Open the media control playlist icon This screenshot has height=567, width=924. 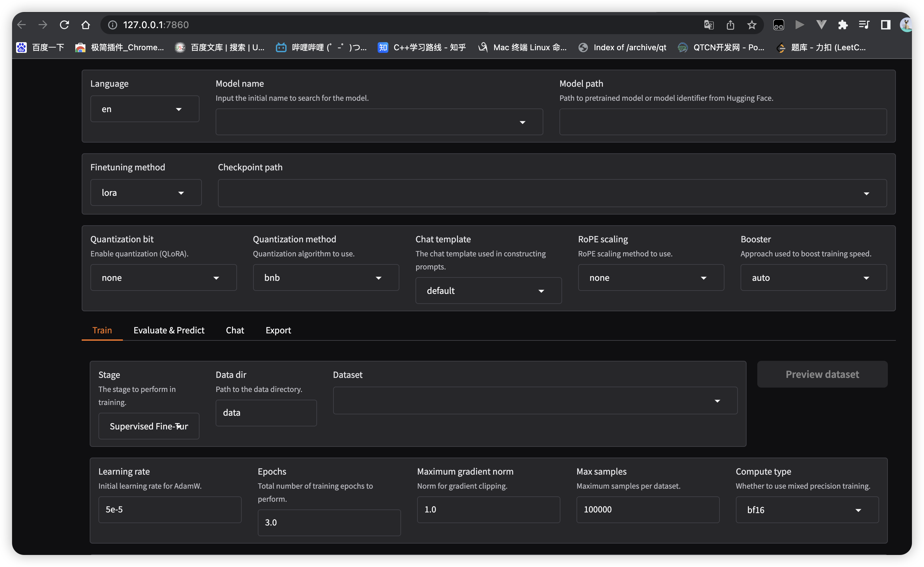(864, 25)
